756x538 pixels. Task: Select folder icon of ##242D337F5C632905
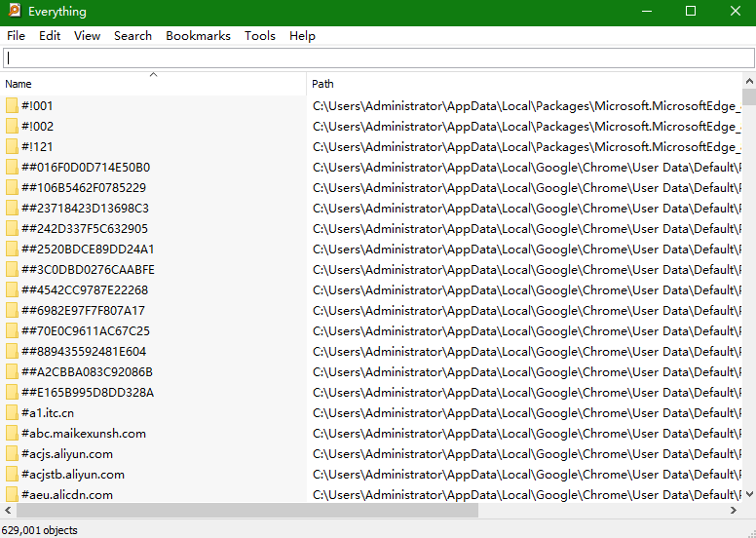click(x=12, y=229)
